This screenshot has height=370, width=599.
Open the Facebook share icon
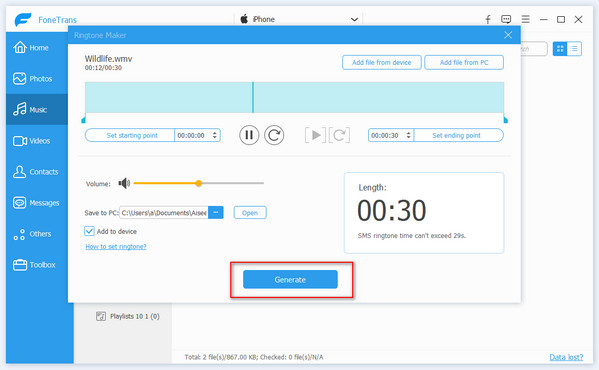pos(488,19)
